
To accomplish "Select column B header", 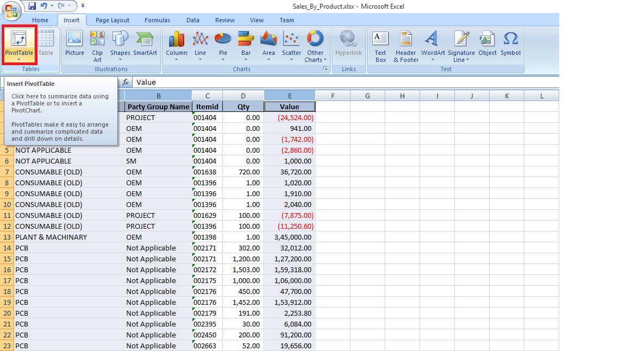I will (159, 96).
